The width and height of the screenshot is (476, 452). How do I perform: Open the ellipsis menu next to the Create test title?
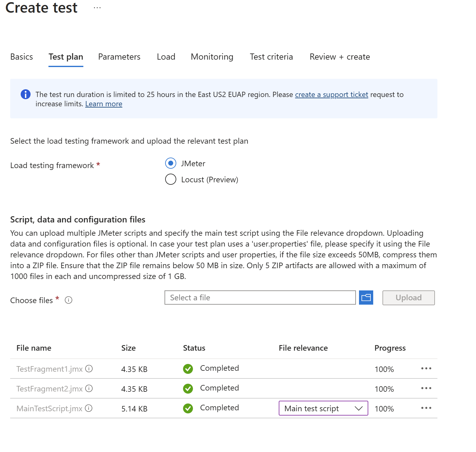pyautogui.click(x=97, y=8)
